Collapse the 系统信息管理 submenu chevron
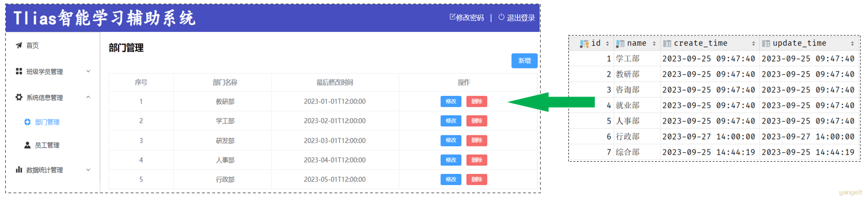 [88, 98]
